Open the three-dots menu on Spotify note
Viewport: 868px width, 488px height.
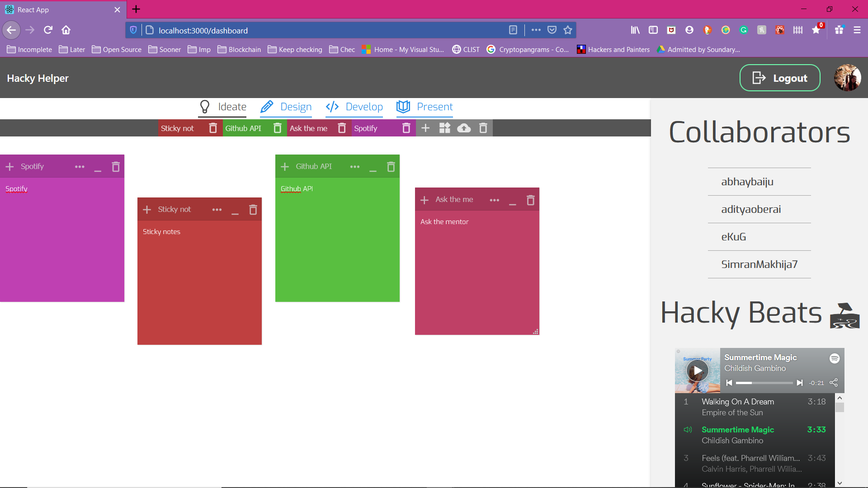coord(80,167)
